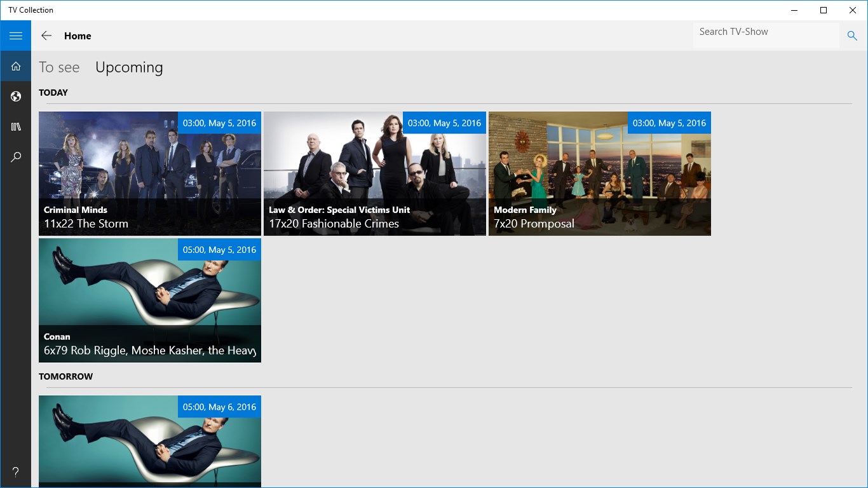Open the library books icon in sidebar
Viewport: 868px width, 488px height.
[x=15, y=127]
